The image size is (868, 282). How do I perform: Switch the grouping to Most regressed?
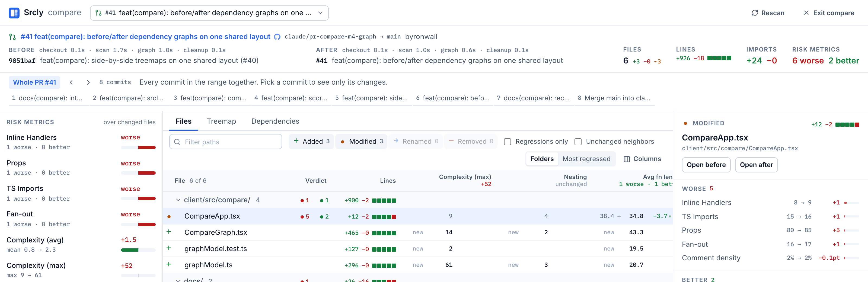tap(586, 159)
